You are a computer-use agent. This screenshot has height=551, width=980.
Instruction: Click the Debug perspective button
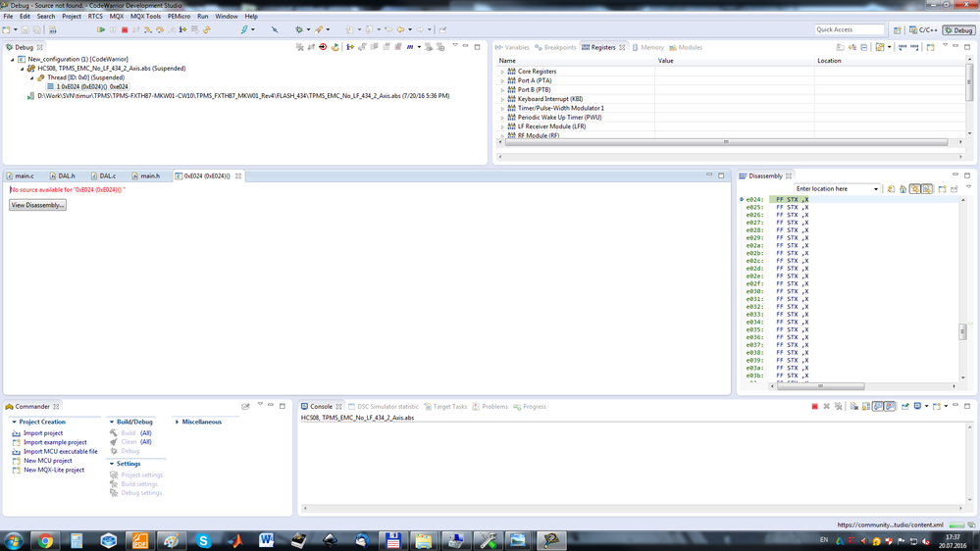click(x=959, y=30)
